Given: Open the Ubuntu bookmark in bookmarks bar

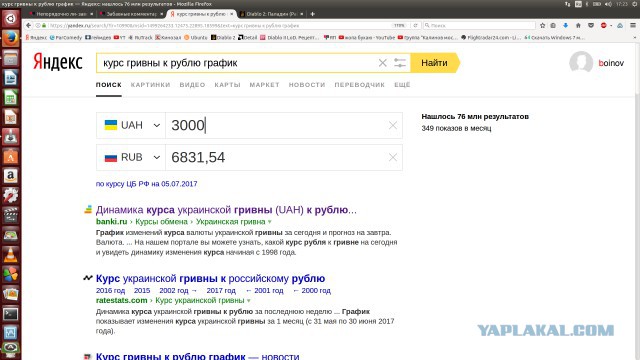Looking at the screenshot, I should pyautogui.click(x=195, y=37).
